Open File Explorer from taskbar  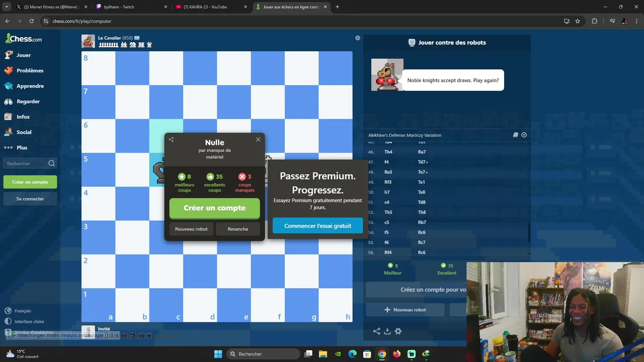323,354
